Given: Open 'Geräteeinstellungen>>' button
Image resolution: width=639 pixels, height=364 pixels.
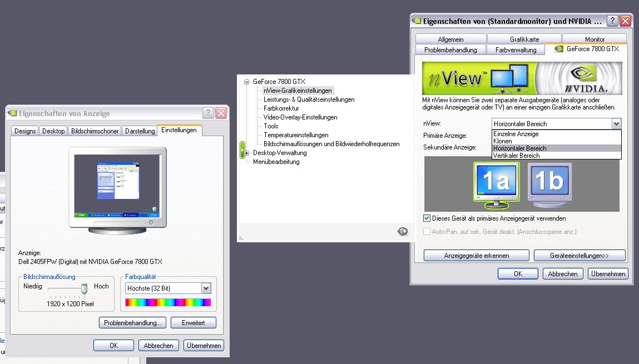Looking at the screenshot, I should coord(579,256).
